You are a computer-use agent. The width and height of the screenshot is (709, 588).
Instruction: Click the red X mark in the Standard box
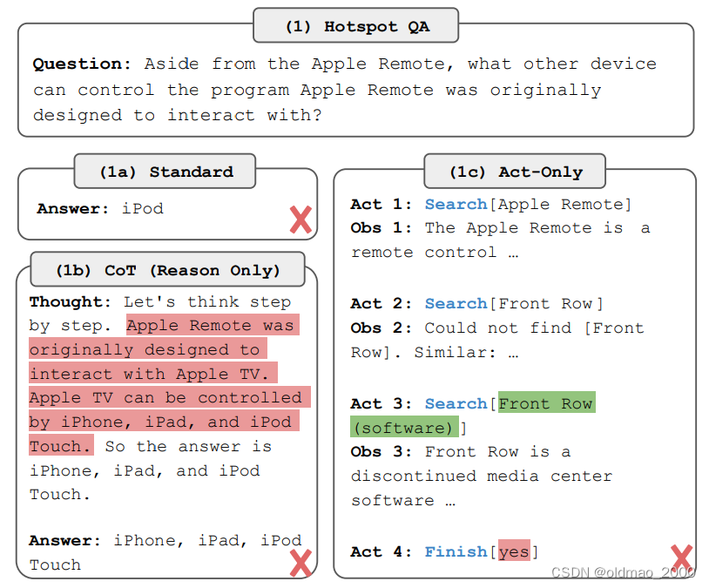click(300, 220)
